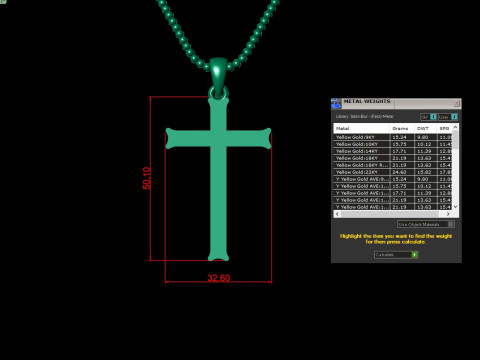Select the Yellow Gold:18KY R... row
The height and width of the screenshot is (360, 480).
point(393,165)
